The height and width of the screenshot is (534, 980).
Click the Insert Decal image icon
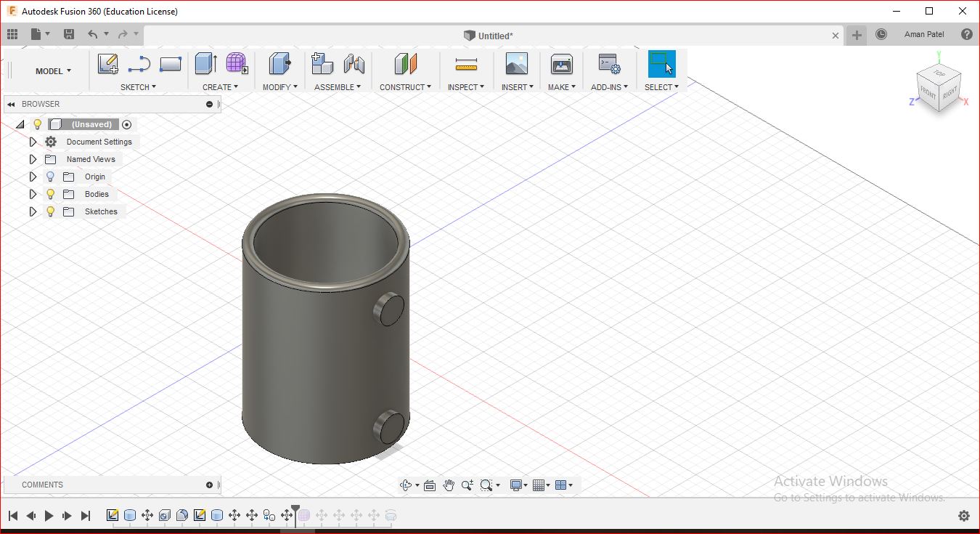click(x=517, y=64)
